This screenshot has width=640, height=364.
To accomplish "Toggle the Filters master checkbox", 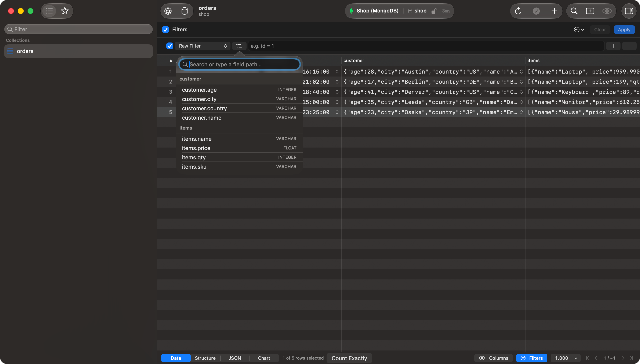I will [166, 30].
